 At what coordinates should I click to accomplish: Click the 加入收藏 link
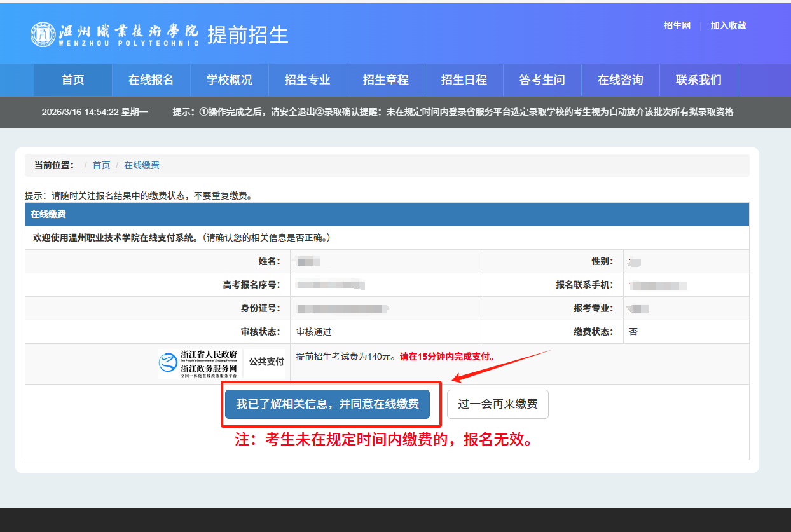[728, 25]
